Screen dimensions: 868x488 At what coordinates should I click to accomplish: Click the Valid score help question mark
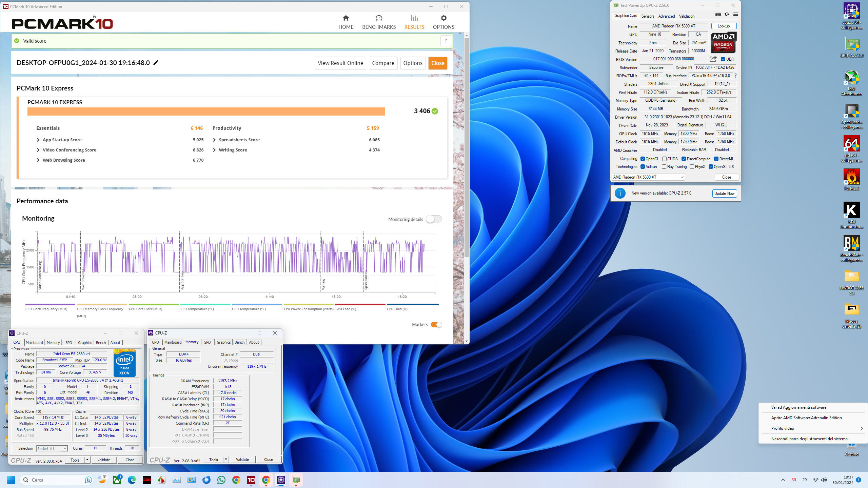(x=446, y=41)
